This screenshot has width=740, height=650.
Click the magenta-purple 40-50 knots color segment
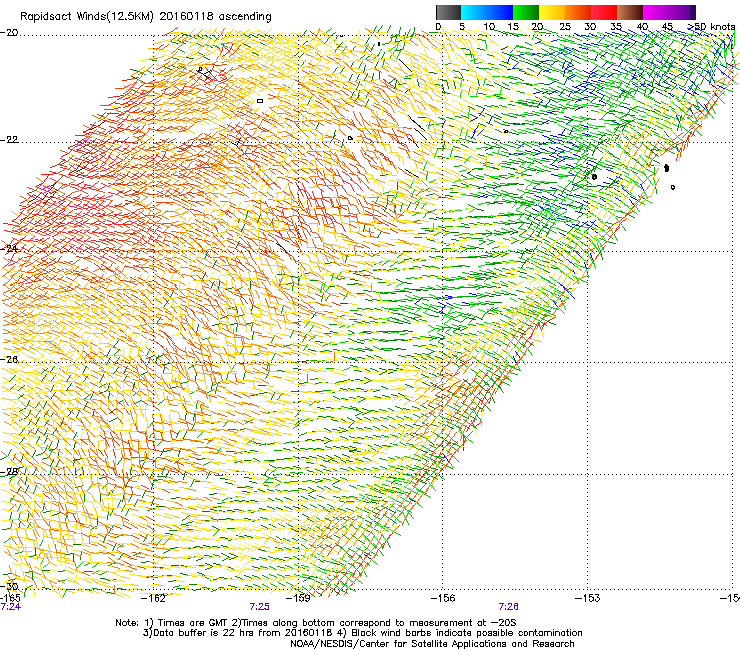(669, 12)
